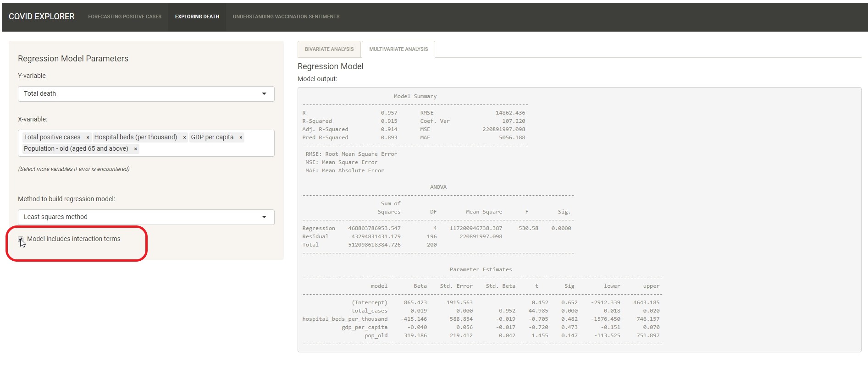Viewport: 868px width, 373px height.
Task: Remove Total positive cases variable tag
Action: point(88,137)
